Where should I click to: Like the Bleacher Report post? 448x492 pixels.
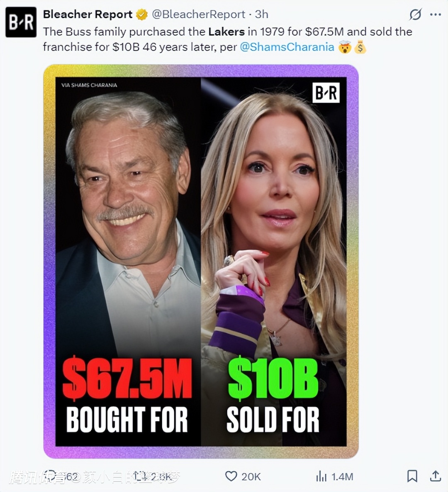pos(231,476)
